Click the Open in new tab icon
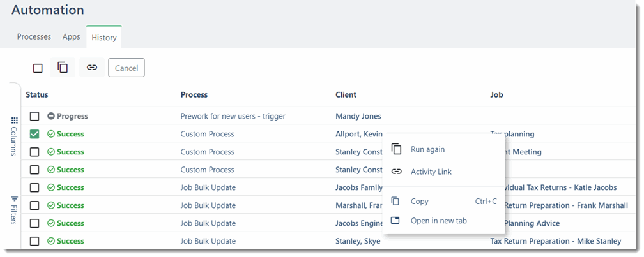This screenshot has width=644, height=257. tap(396, 221)
